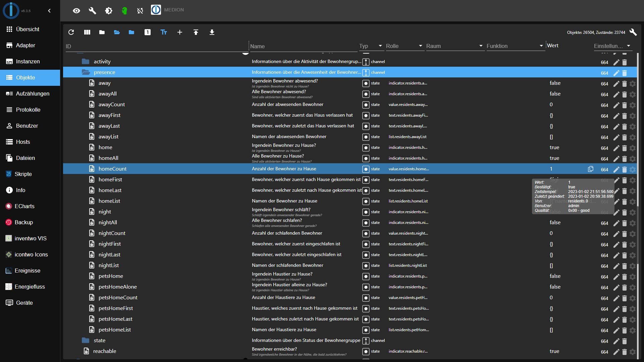This screenshot has height=362, width=644.
Task: Open custom settings gear for petsHomeList row
Action: coord(633,330)
